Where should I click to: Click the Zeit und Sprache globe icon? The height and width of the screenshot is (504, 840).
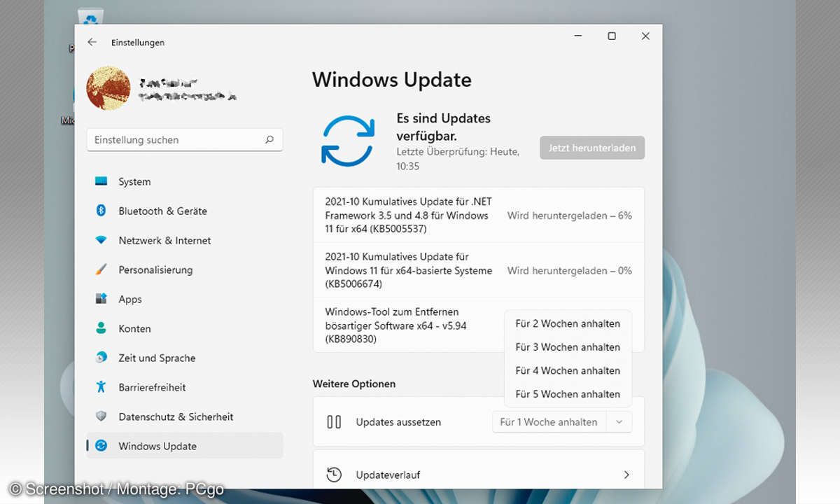(x=101, y=358)
